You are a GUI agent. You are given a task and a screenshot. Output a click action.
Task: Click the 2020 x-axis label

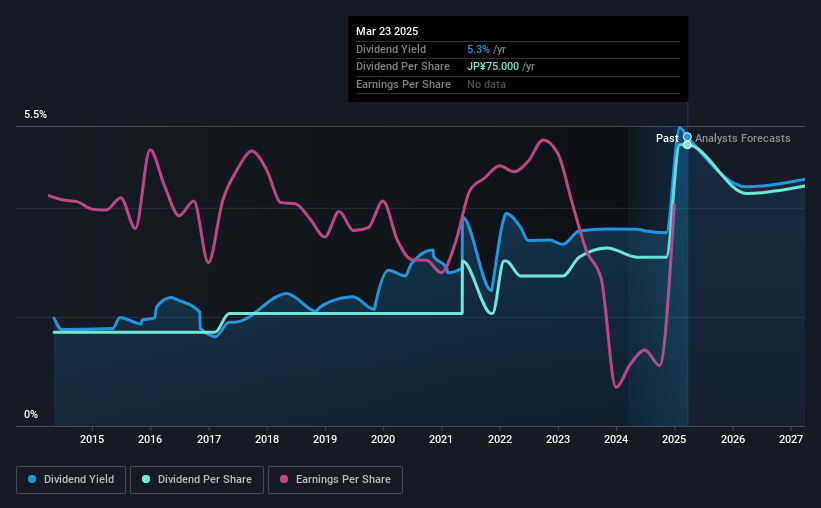coord(383,439)
